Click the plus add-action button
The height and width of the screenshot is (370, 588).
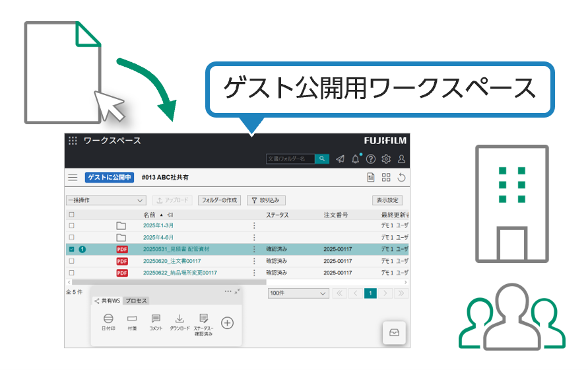[227, 323]
